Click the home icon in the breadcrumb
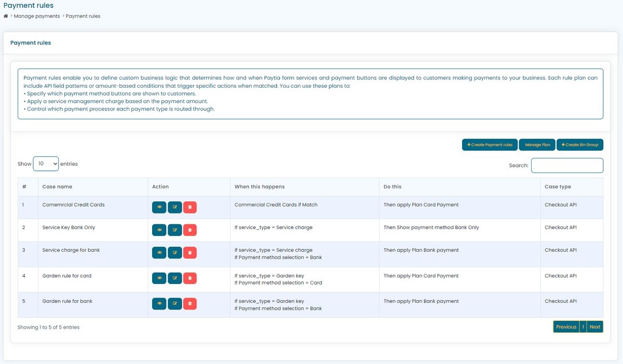 coord(6,16)
